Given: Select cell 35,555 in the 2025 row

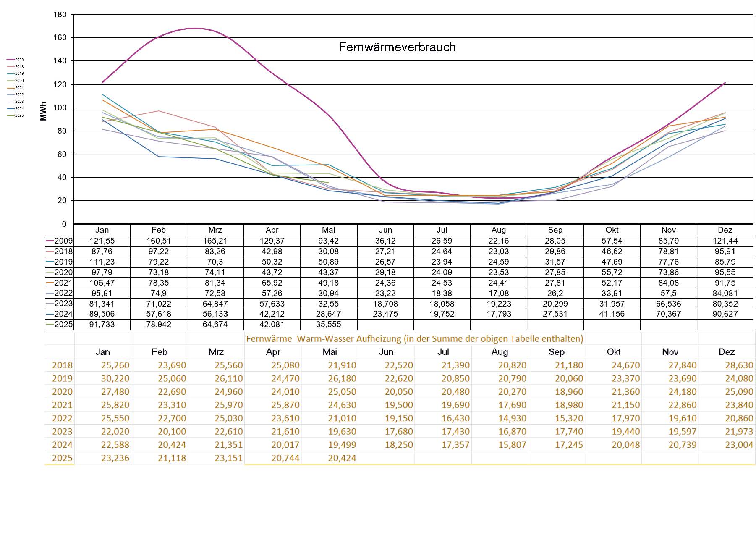Looking at the screenshot, I should [x=328, y=324].
